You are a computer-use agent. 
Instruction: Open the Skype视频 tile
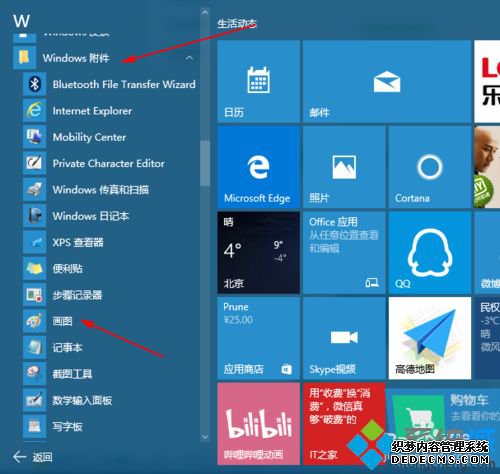[x=344, y=338]
